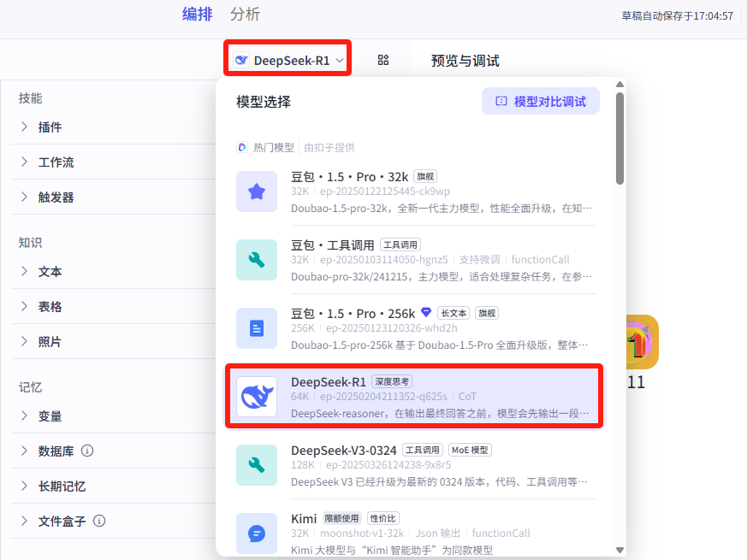Open the four-squares grid layout icon
Image resolution: width=747 pixels, height=560 pixels.
383,60
